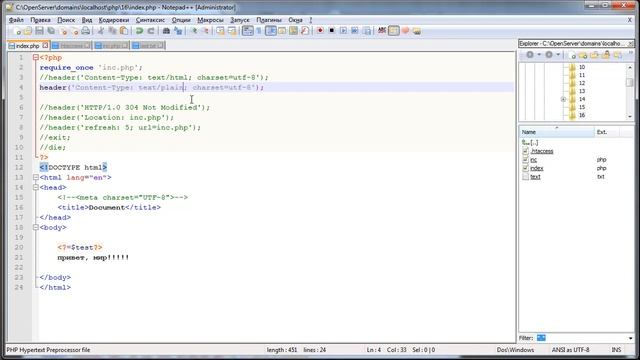Open the Explorer forward-history dropdown arrow

[558, 55]
